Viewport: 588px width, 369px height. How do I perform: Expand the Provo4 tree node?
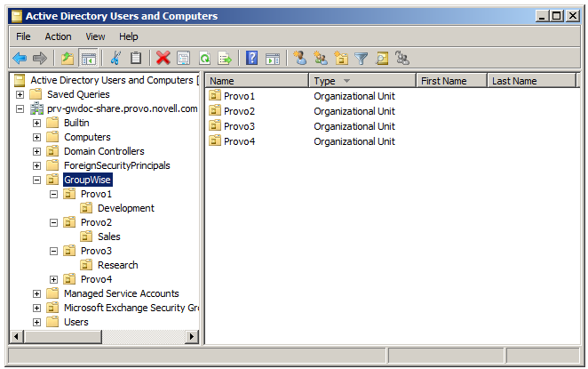[53, 280]
